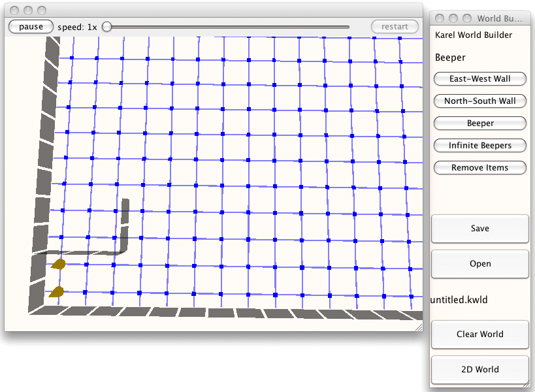This screenshot has width=535, height=392.
Task: Choose the Beeper placement tool
Action: 479,123
